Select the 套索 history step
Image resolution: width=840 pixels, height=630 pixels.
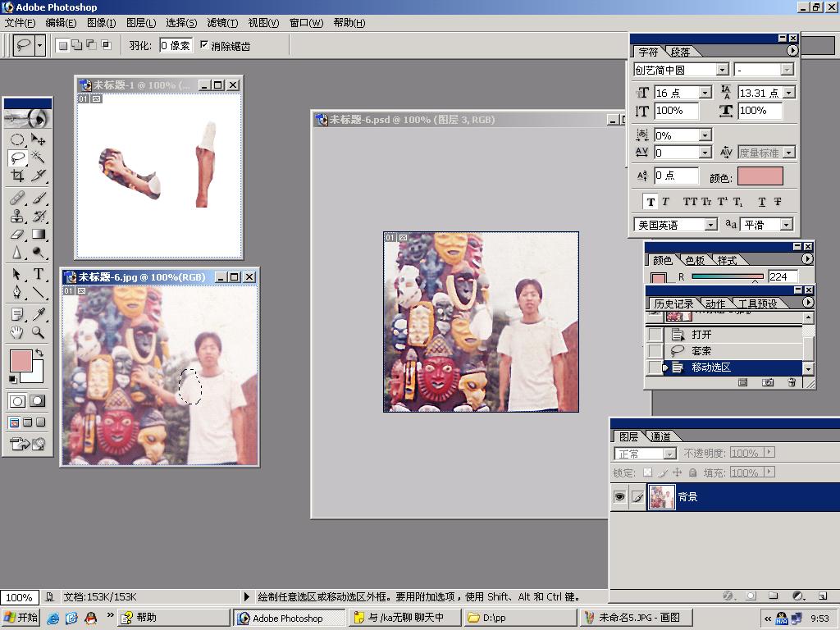(701, 351)
